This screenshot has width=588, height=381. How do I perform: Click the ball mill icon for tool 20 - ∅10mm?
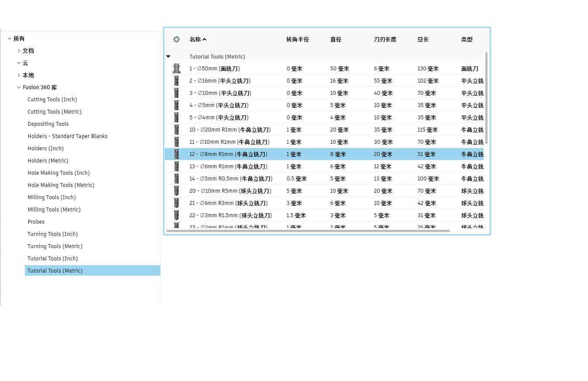point(176,191)
